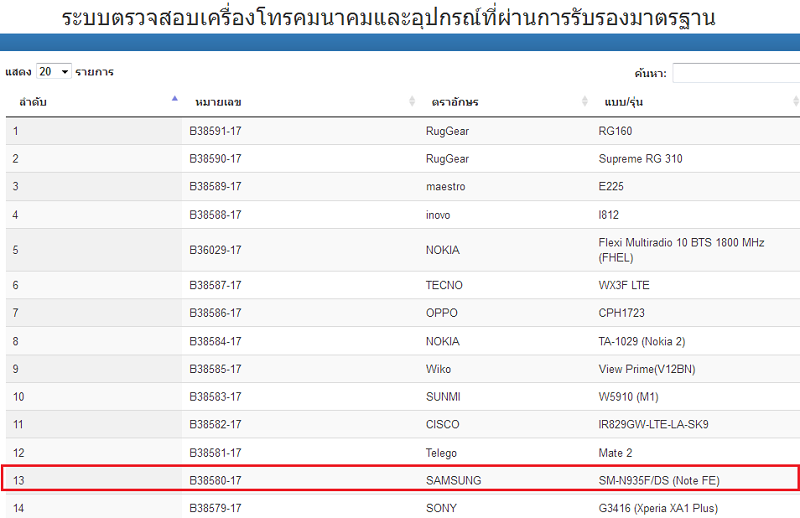The width and height of the screenshot is (800, 518).
Task: Click the Telego brand cell
Action: click(x=441, y=453)
